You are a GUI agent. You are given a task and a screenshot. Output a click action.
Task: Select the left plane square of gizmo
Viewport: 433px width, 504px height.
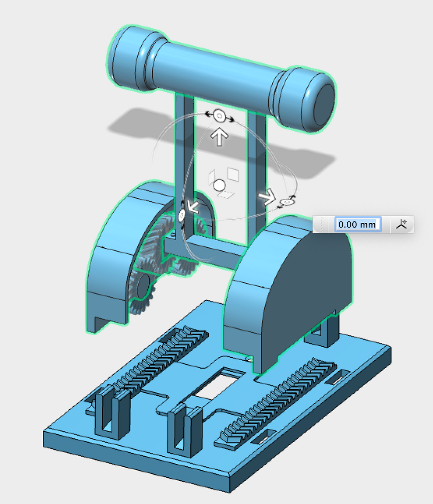click(211, 178)
